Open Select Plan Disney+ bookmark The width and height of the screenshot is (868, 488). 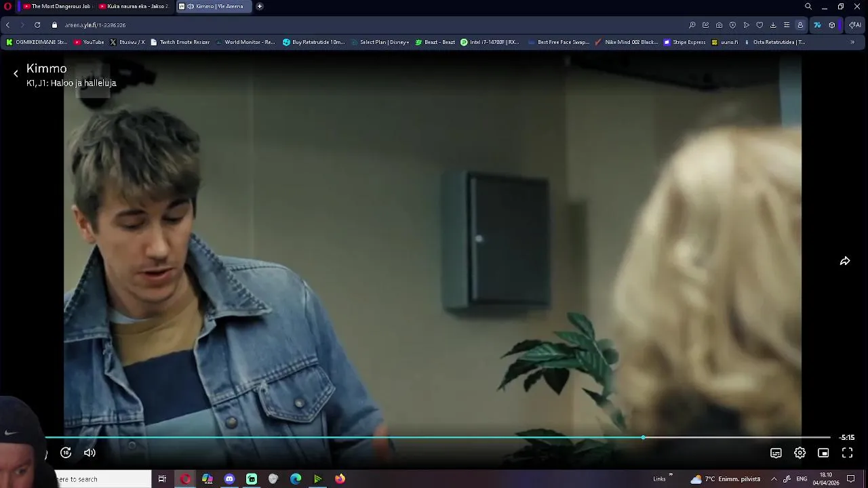click(380, 42)
